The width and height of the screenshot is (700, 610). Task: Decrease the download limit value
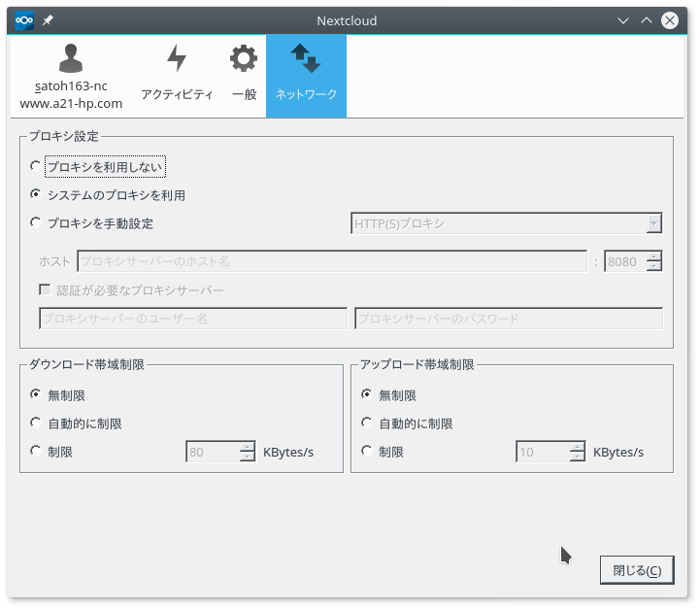click(248, 457)
